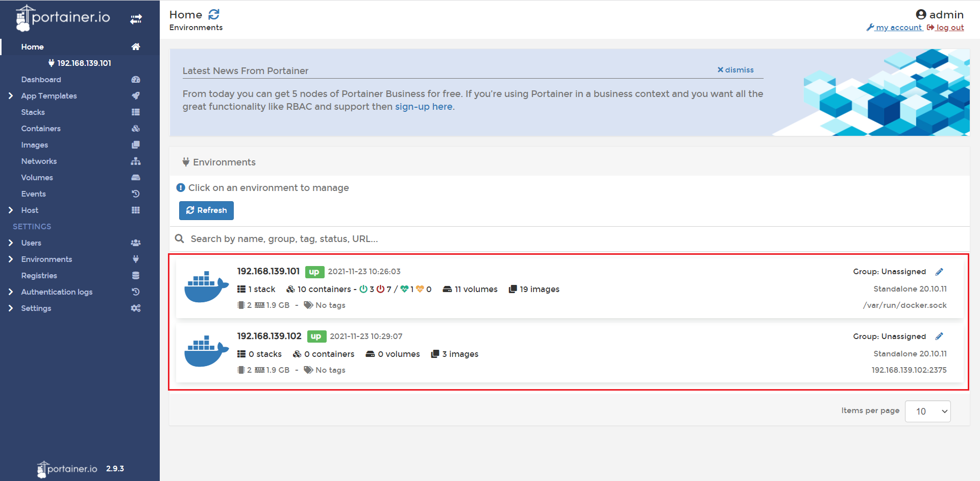The width and height of the screenshot is (980, 481).
Task: Click the Dashboard gauge icon
Action: pyautogui.click(x=136, y=80)
